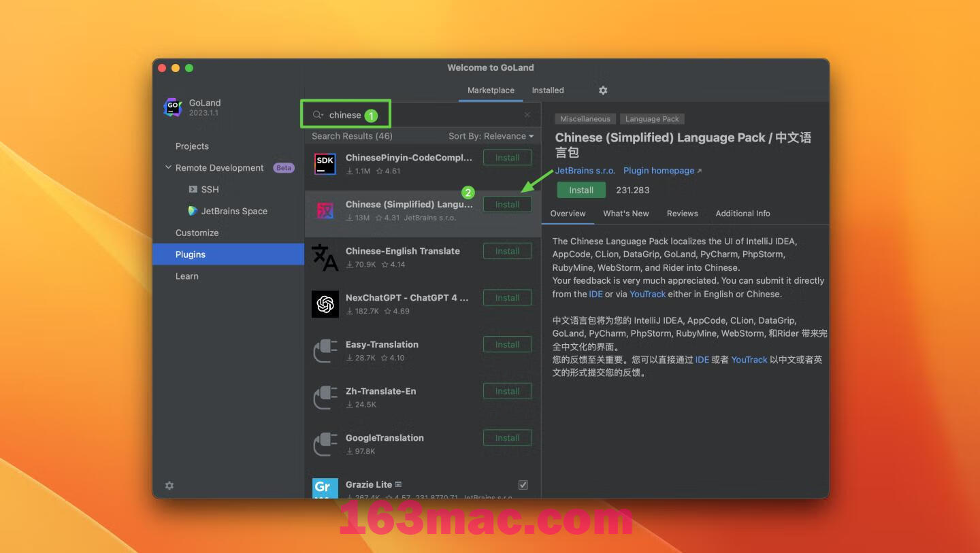Open Projects in the sidebar
The image size is (980, 553).
tap(192, 146)
